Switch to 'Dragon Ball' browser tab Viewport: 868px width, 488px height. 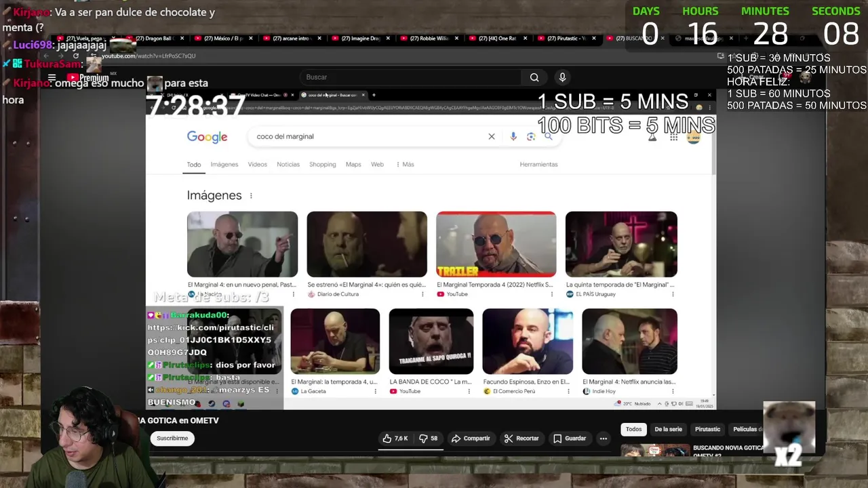coord(153,39)
